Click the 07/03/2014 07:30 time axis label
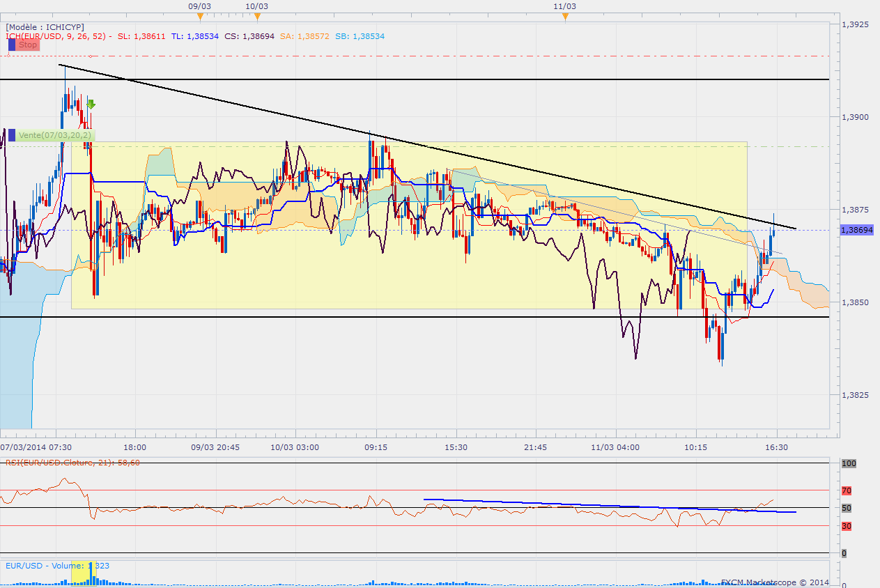Image resolution: width=880 pixels, height=588 pixels. click(x=34, y=447)
